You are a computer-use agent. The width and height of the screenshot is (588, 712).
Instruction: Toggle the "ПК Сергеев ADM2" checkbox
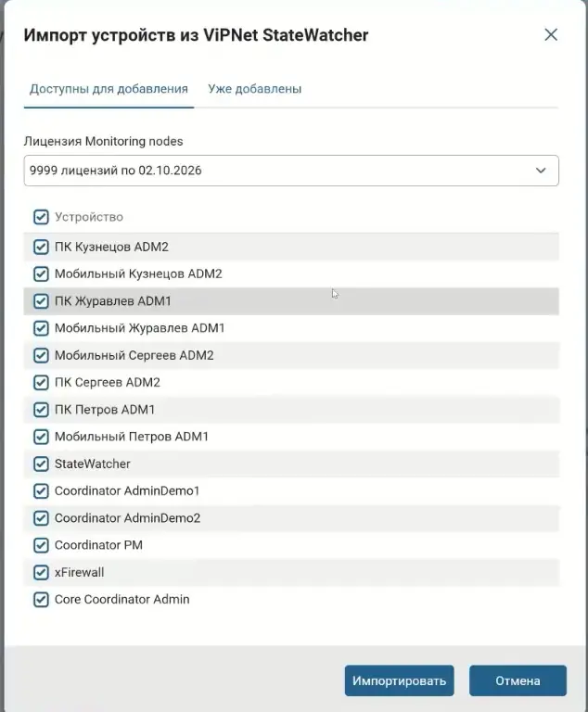(41, 382)
